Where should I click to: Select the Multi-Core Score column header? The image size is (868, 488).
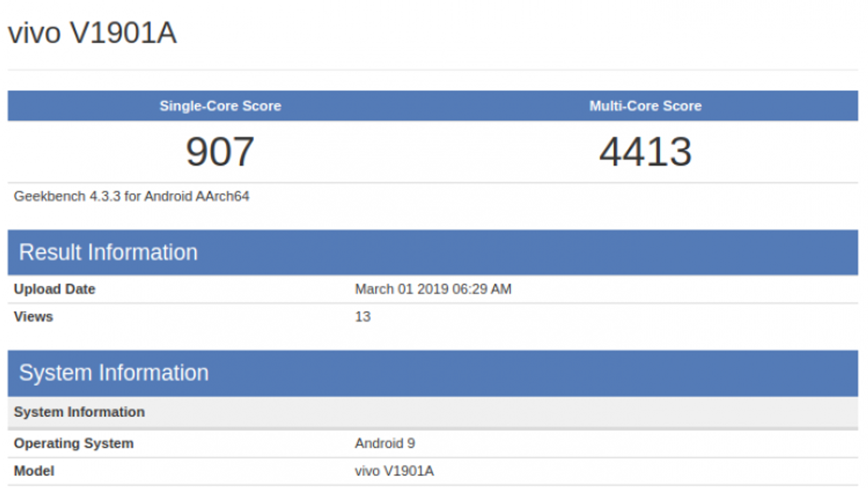coord(646,106)
